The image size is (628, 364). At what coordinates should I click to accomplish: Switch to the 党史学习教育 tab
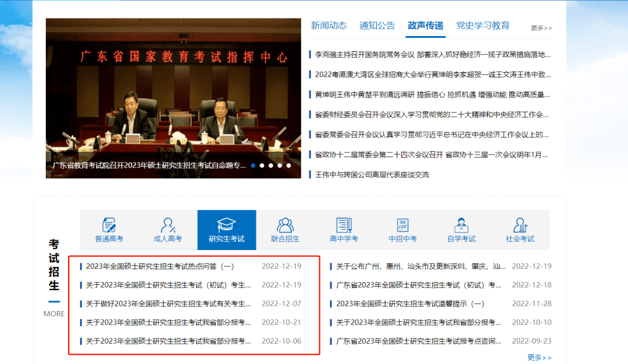click(x=483, y=26)
